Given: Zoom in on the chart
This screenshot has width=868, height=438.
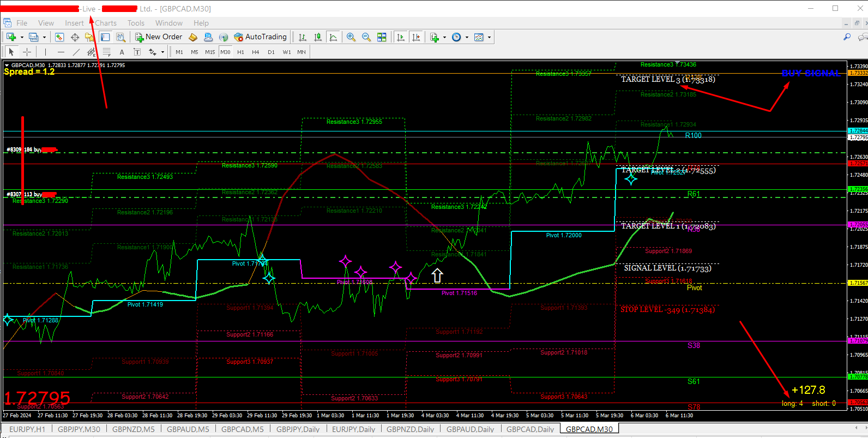Looking at the screenshot, I should click(351, 37).
